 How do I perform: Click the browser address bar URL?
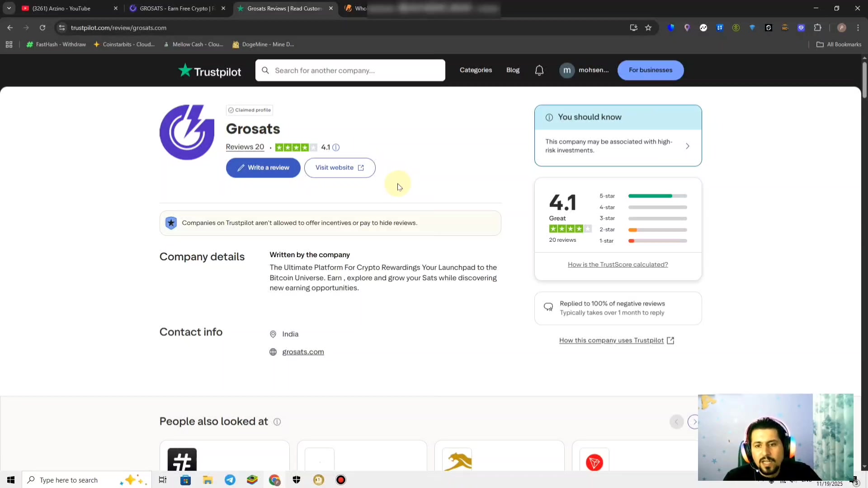118,28
